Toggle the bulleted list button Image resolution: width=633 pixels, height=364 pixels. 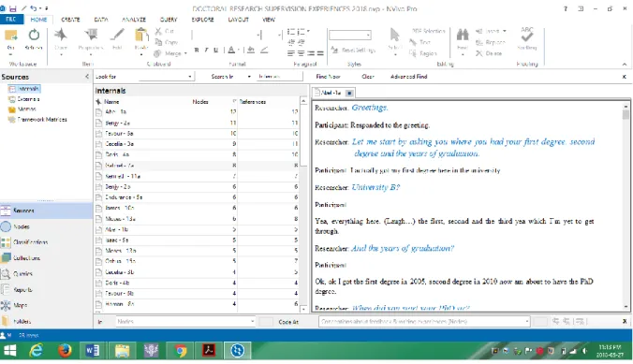tap(291, 32)
